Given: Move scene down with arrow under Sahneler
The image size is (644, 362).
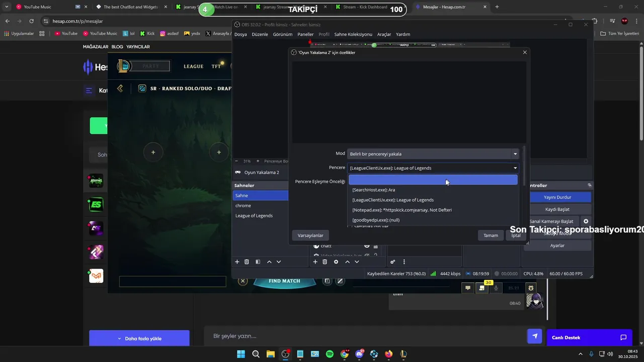Looking at the screenshot, I should [279, 262].
